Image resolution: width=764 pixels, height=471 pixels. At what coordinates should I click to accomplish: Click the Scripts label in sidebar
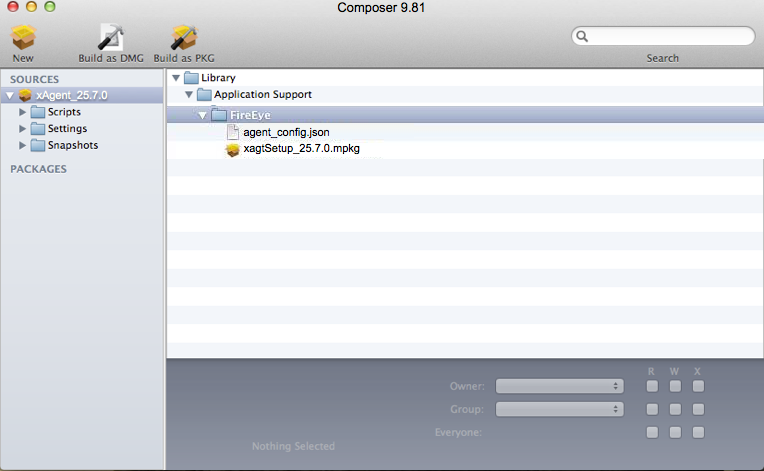(x=64, y=112)
